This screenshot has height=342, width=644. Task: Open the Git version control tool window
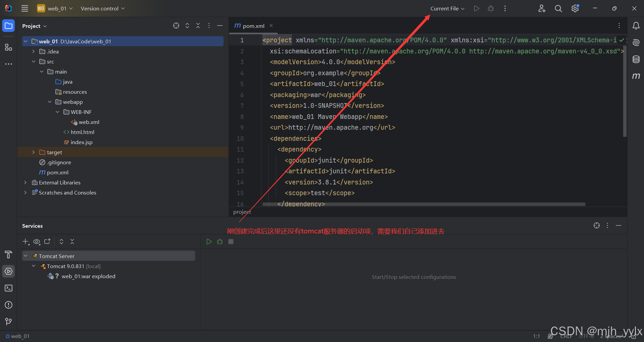8,322
